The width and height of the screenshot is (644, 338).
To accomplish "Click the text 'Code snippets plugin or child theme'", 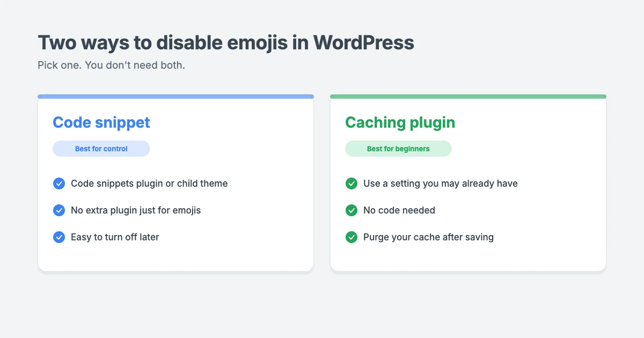I will 149,183.
